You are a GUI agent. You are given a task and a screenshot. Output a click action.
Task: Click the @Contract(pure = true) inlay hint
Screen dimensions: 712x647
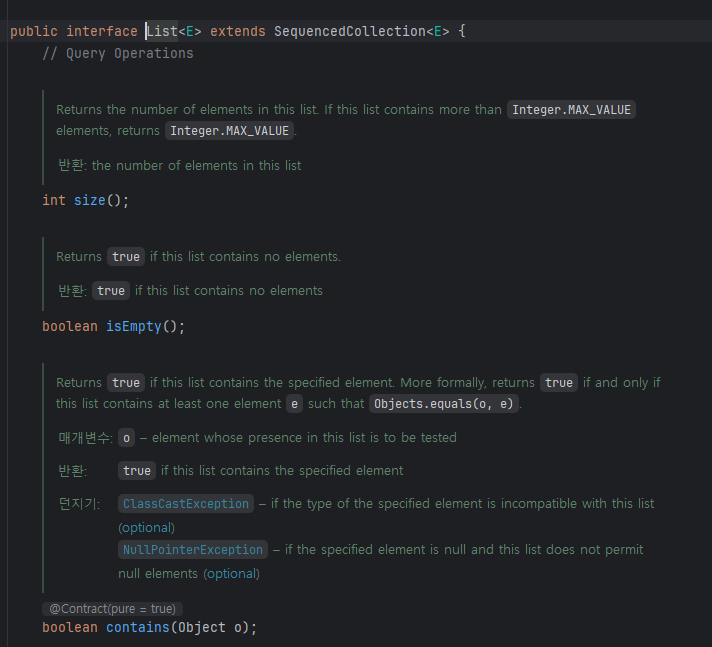point(112,609)
